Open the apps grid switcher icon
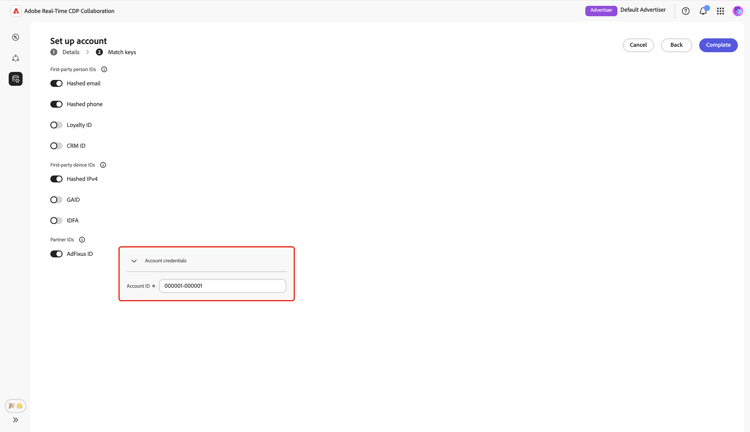This screenshot has width=750, height=432. click(x=720, y=11)
